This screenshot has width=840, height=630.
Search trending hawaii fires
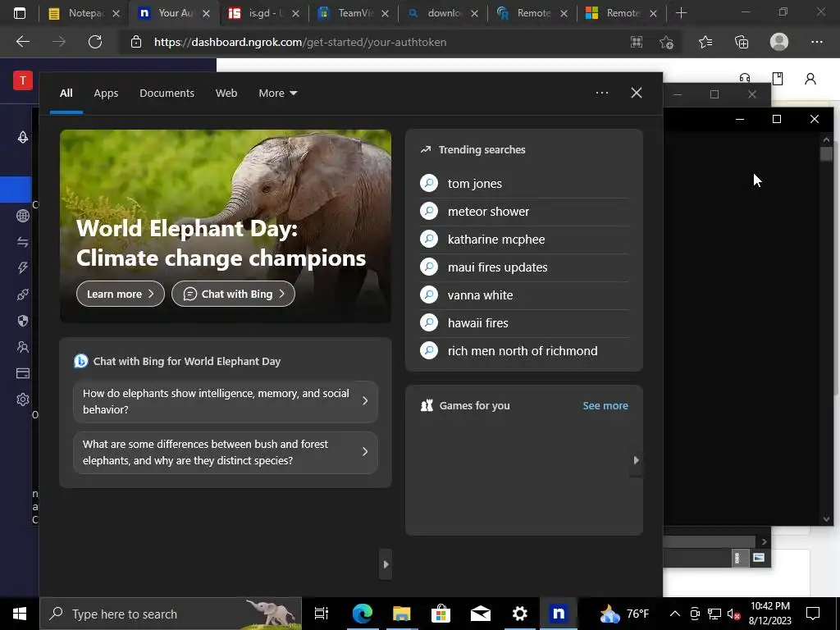click(x=524, y=323)
